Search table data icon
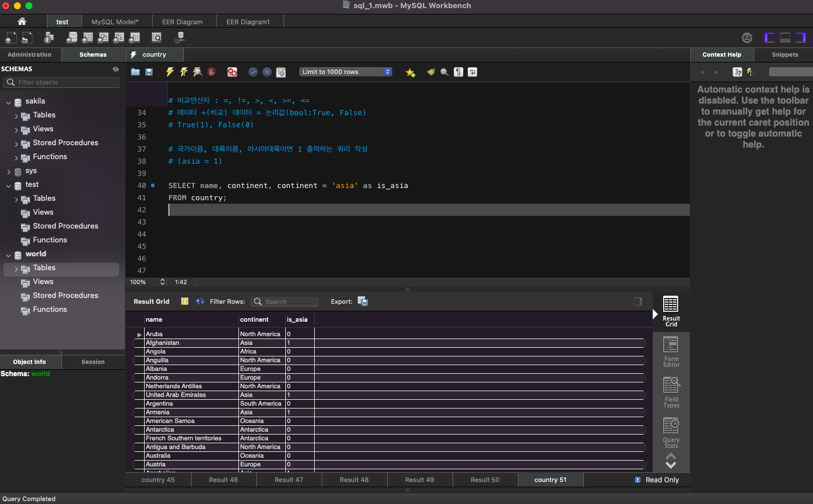This screenshot has width=813, height=504. click(156, 38)
